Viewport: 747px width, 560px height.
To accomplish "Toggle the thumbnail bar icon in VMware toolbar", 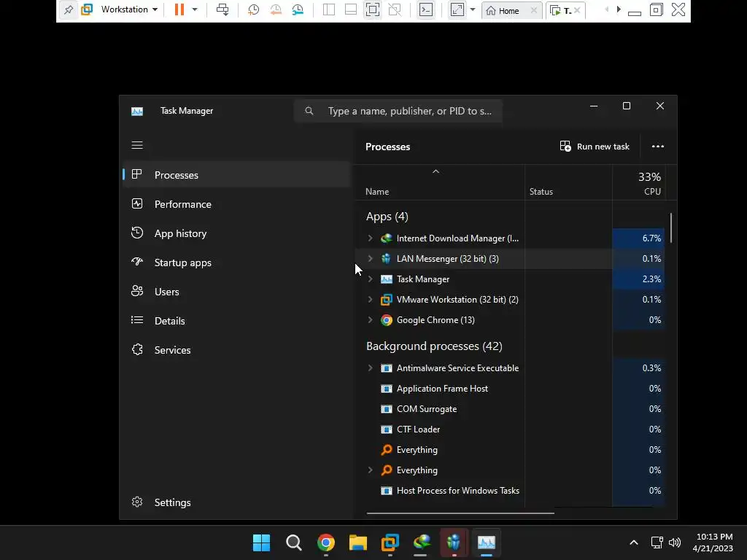I will pos(351,9).
